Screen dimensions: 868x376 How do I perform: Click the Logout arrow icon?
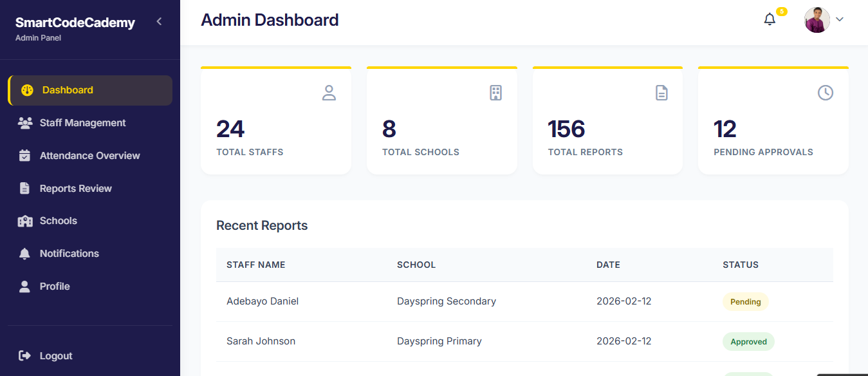(x=25, y=356)
